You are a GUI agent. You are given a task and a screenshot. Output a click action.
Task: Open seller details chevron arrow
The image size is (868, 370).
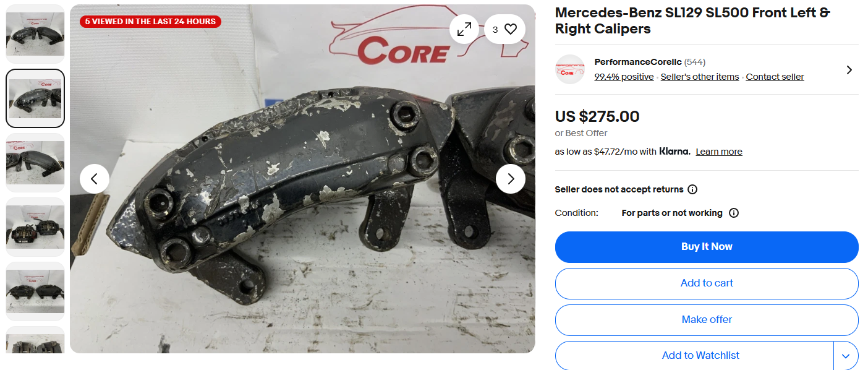pos(849,70)
